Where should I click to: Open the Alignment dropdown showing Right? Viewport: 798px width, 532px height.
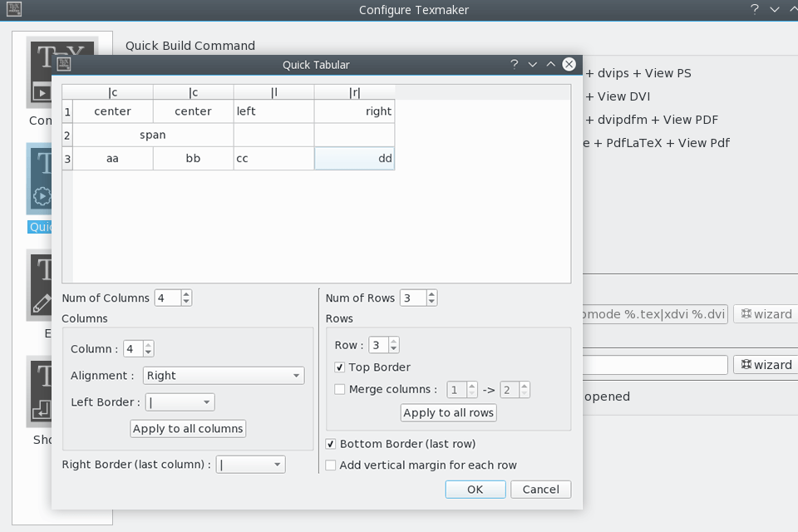point(224,376)
